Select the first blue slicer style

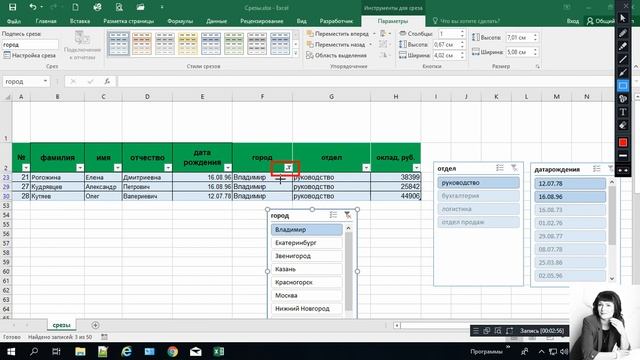[118, 44]
